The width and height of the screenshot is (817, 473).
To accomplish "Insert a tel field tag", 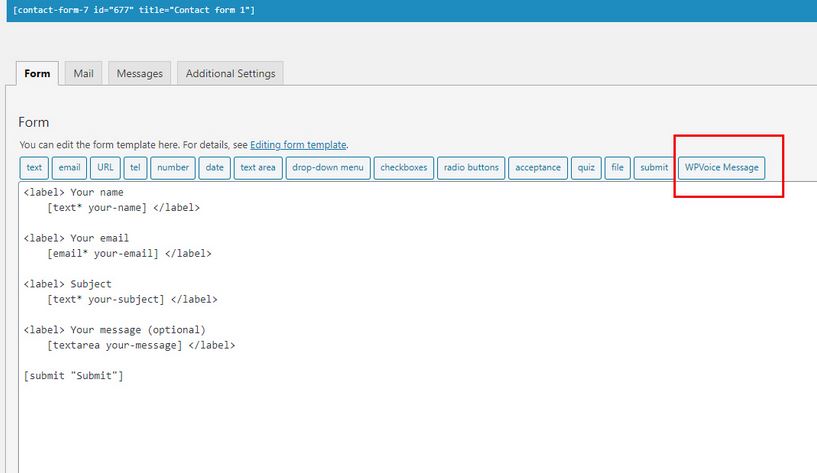I will click(x=135, y=168).
